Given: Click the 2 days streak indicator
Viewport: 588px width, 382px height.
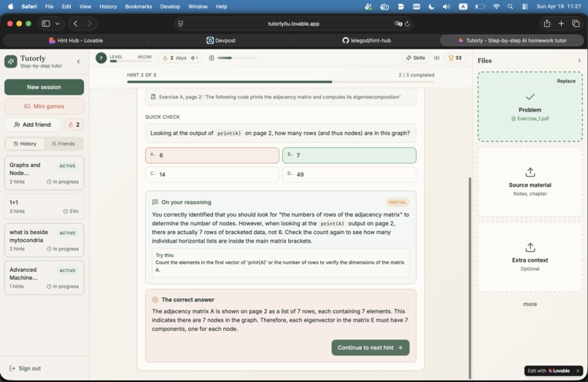Looking at the screenshot, I should click(180, 58).
